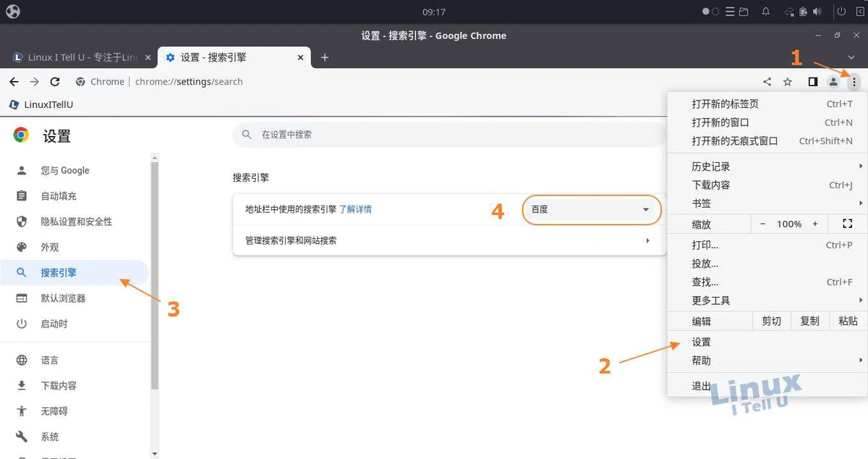Click the profile avatar icon
The image size is (868, 459).
pyautogui.click(x=833, y=82)
